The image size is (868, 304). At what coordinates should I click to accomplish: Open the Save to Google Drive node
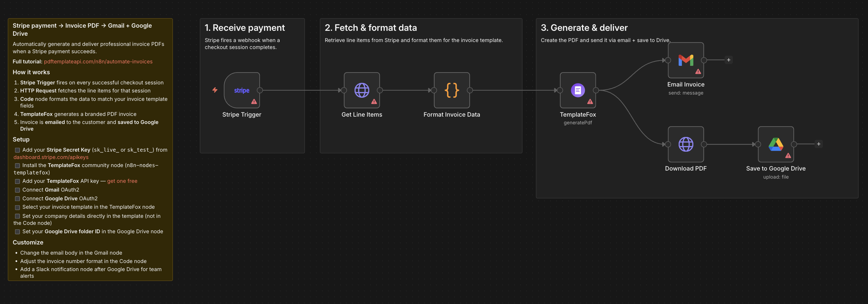pos(776,144)
